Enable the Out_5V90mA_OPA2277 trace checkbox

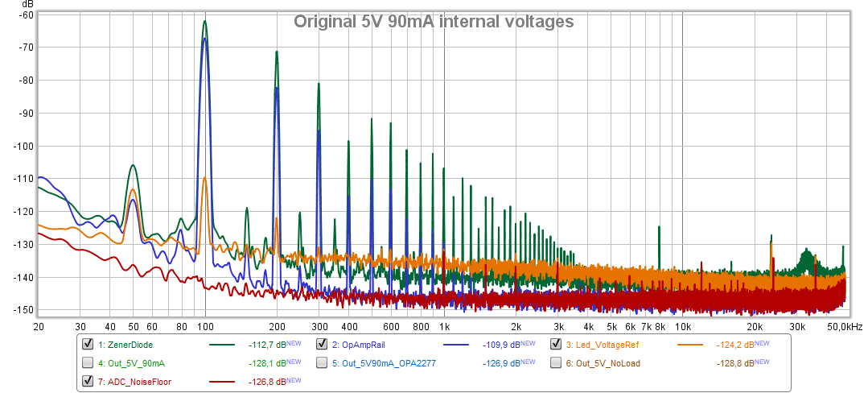coord(322,362)
